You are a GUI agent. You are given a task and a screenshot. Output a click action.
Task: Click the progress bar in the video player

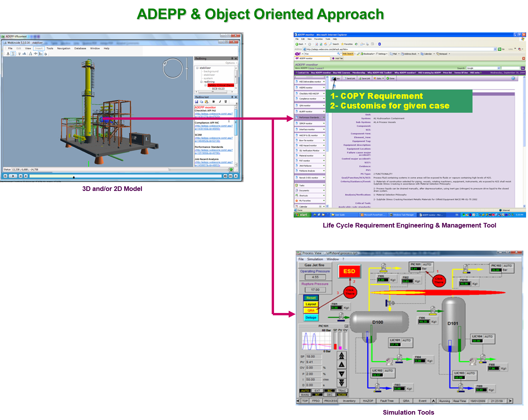coord(125,176)
